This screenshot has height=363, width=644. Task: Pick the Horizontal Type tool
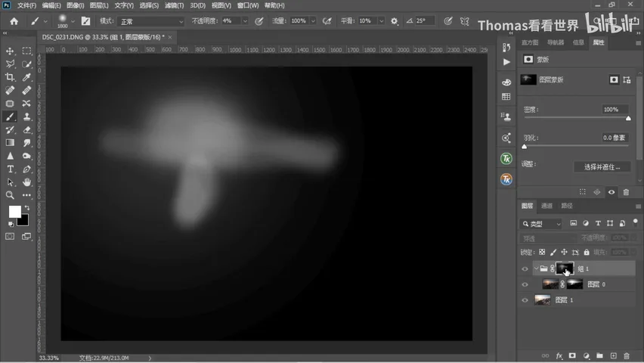(x=10, y=169)
